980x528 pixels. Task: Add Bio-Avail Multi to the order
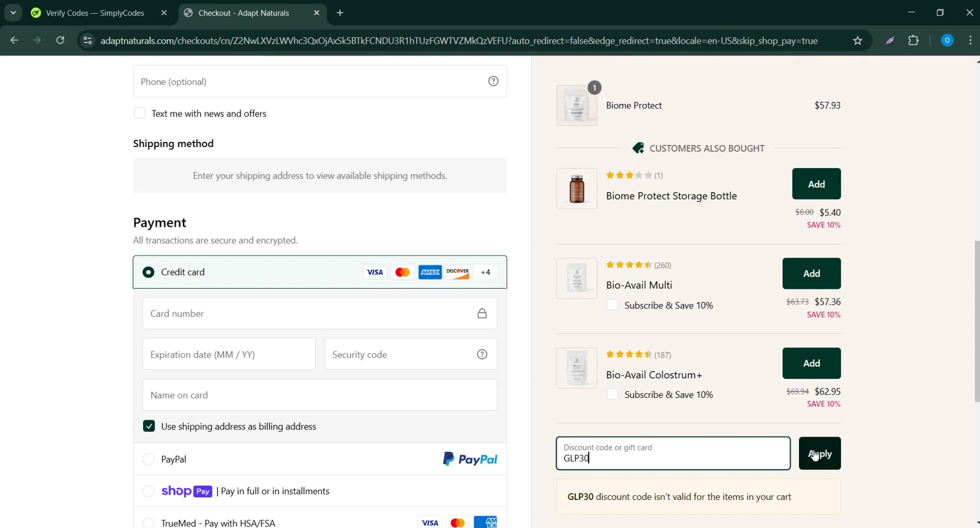(811, 274)
